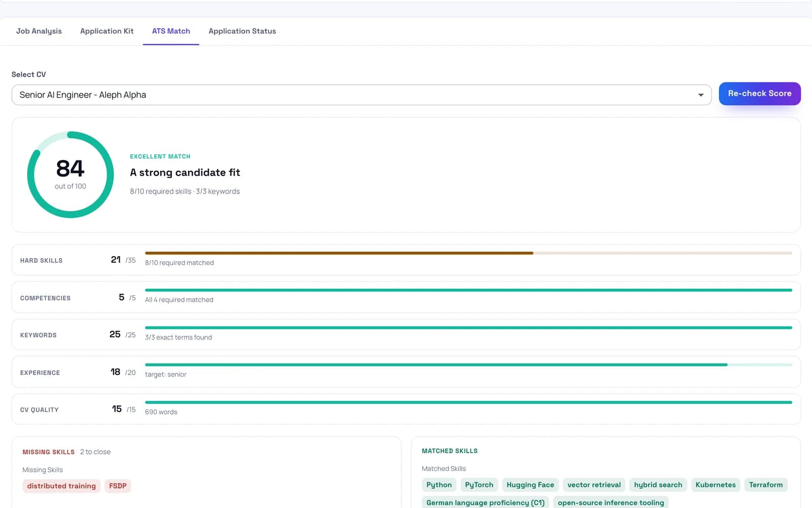Click the 'German language proficiency (C1)' tag
This screenshot has height=508, width=812.
486,502
